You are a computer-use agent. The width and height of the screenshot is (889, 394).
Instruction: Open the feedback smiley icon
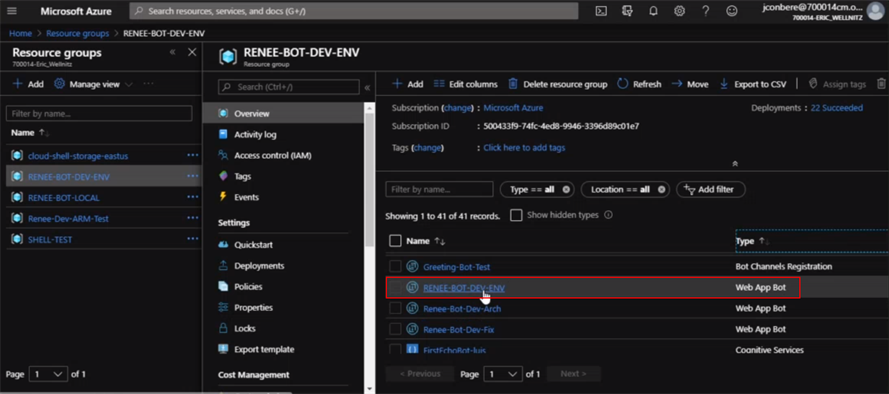click(732, 11)
